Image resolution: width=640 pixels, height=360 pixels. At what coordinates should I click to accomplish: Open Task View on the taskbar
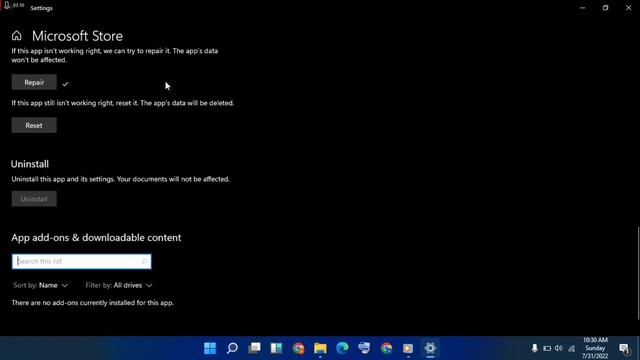click(x=254, y=348)
